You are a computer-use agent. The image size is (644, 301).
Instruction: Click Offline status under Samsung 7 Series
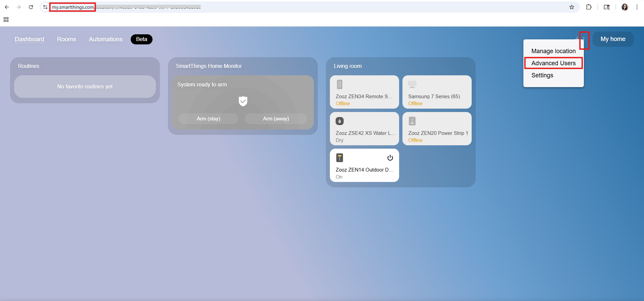pos(415,104)
